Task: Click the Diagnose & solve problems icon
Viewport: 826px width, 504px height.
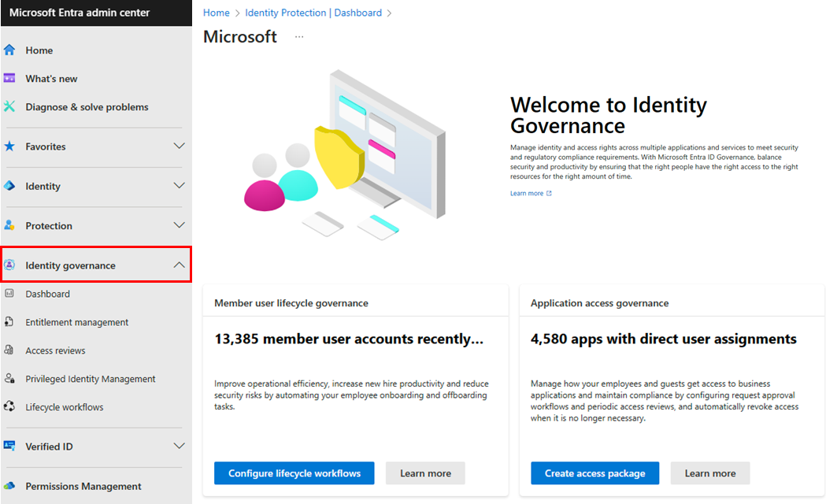Action: tap(9, 107)
